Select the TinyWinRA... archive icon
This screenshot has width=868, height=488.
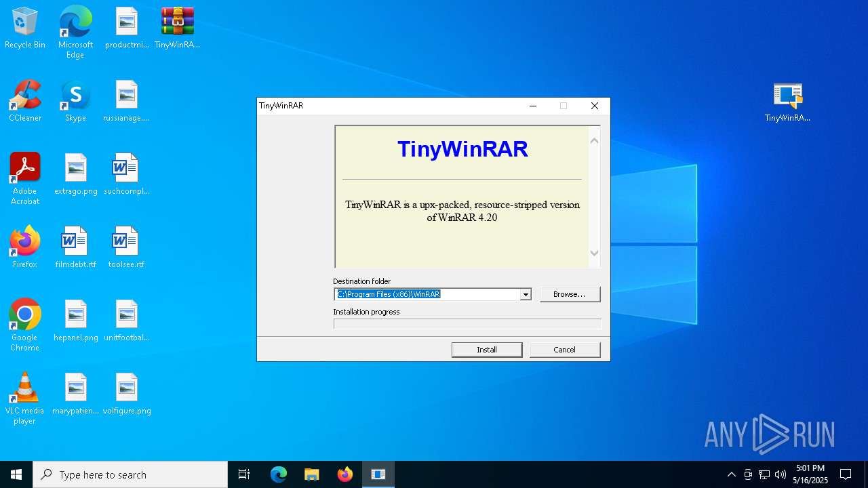[177, 28]
